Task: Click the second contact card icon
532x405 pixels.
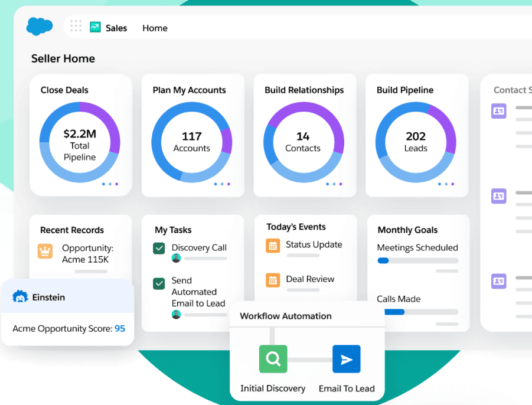Action: [499, 196]
